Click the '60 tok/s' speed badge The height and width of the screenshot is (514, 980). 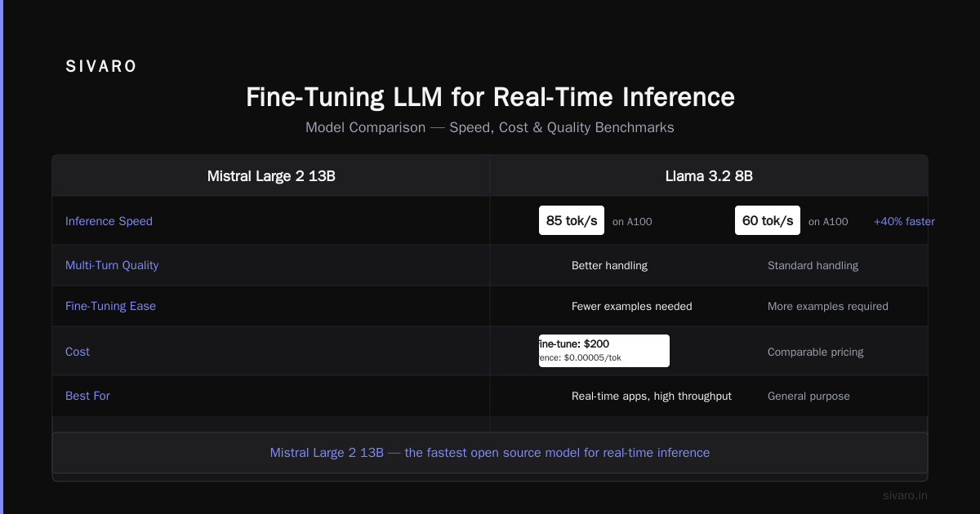pos(768,220)
